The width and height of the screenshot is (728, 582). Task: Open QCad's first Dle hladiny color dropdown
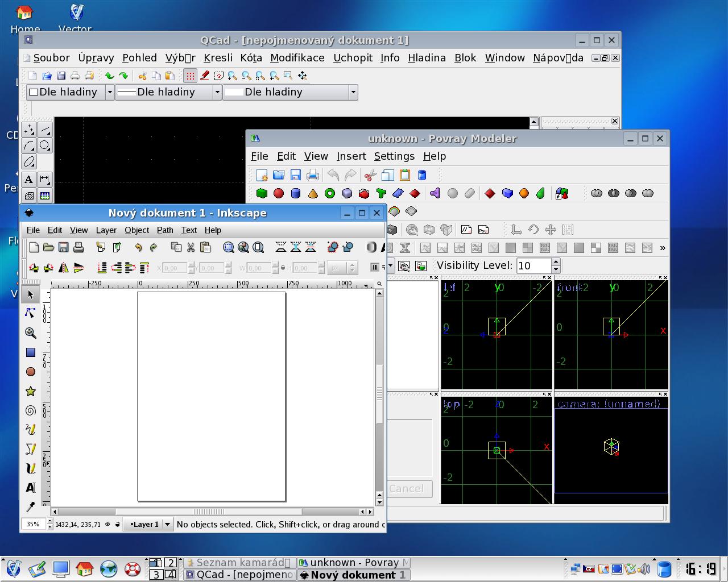71,92
